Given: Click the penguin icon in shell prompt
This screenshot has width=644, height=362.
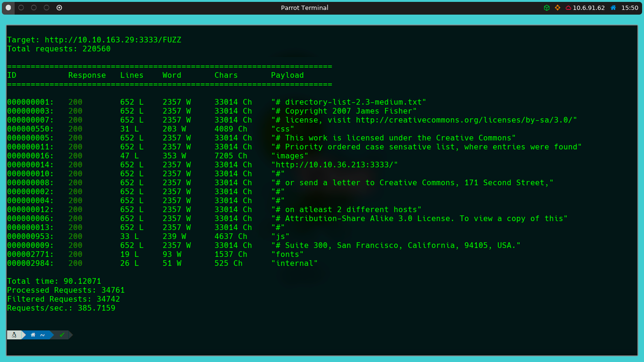Looking at the screenshot, I should tap(14, 335).
